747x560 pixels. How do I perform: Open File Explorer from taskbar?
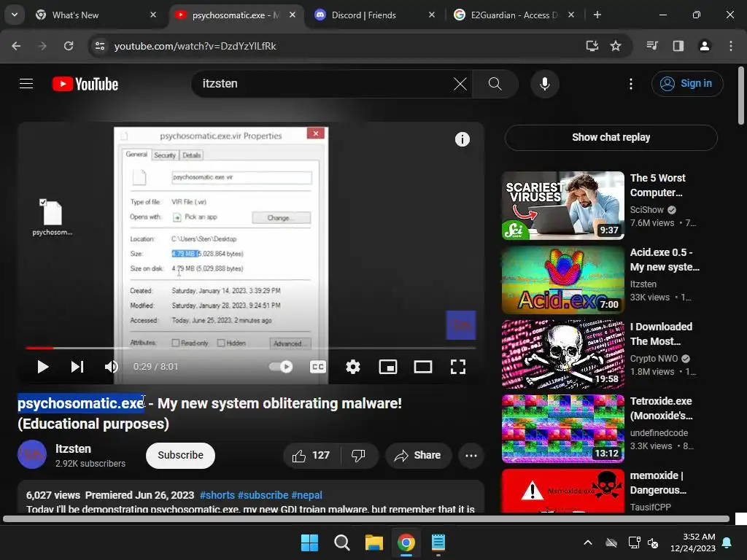click(x=374, y=542)
